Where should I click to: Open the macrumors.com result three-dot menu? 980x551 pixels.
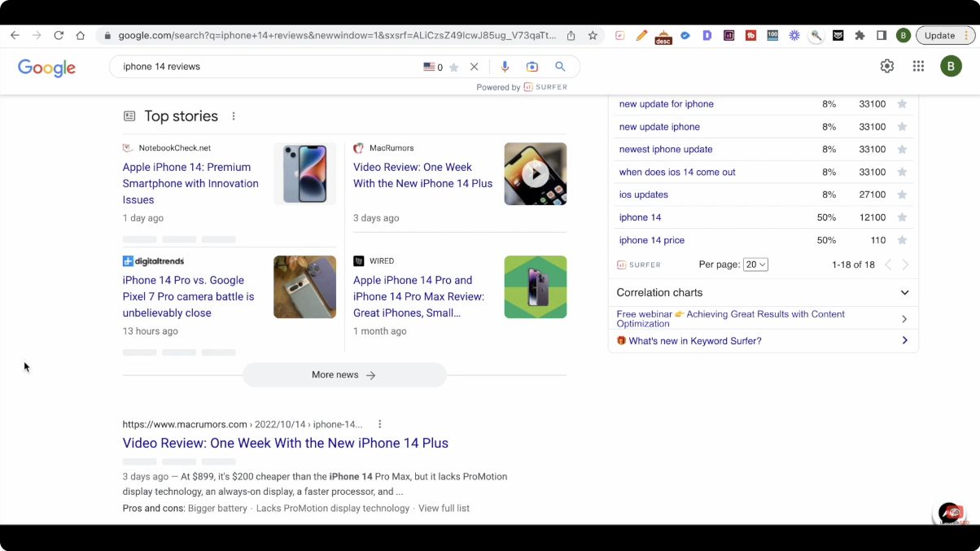click(379, 424)
